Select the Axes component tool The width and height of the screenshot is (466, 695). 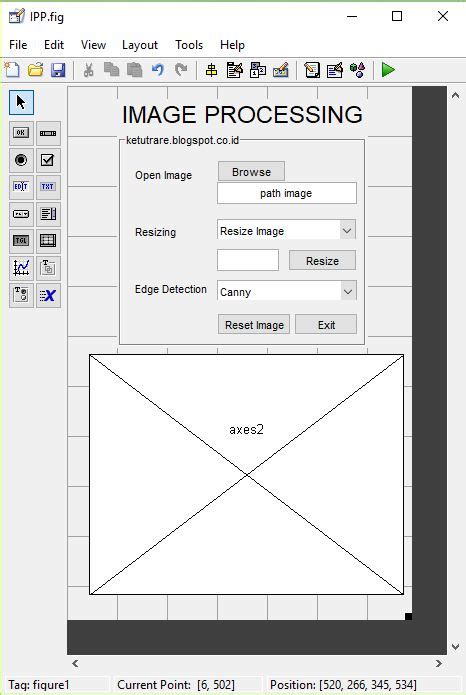pyautogui.click(x=21, y=268)
